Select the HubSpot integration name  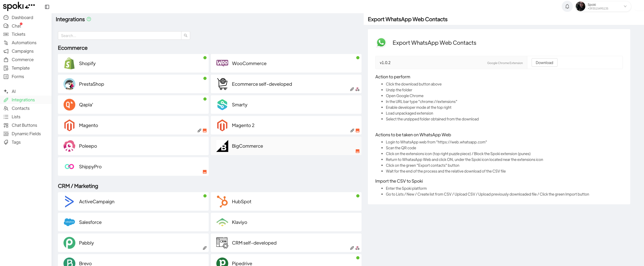(241, 202)
